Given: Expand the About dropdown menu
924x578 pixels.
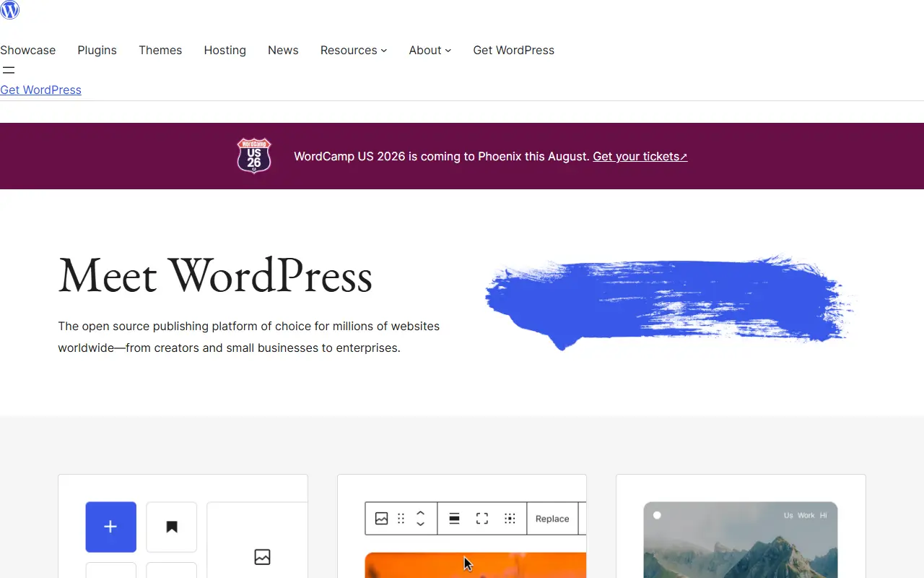Looking at the screenshot, I should tap(430, 50).
